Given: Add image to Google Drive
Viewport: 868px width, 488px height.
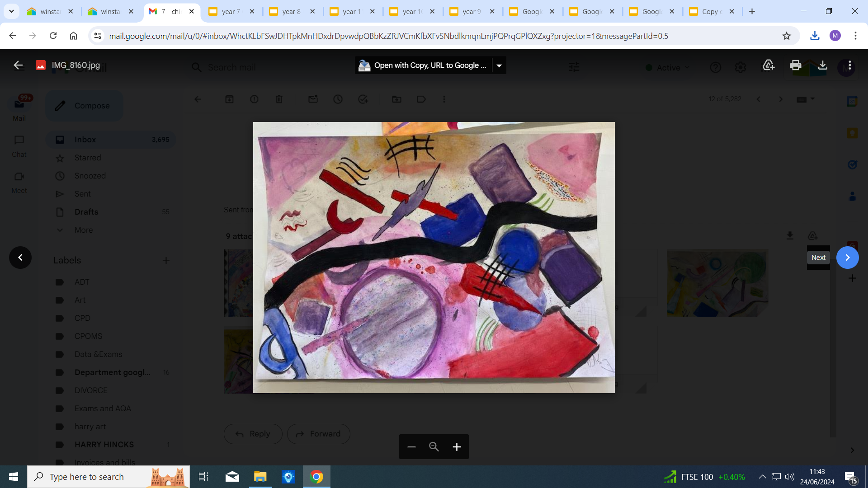Looking at the screenshot, I should click(x=768, y=65).
